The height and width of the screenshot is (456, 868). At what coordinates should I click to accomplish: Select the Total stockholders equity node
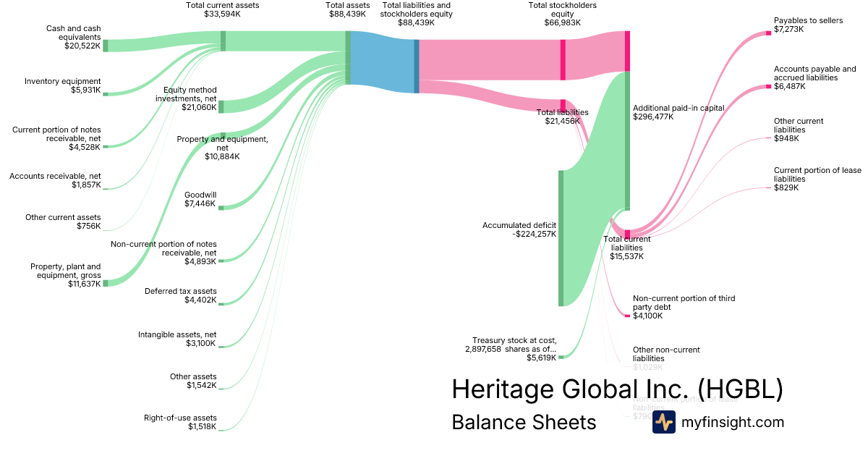563,59
